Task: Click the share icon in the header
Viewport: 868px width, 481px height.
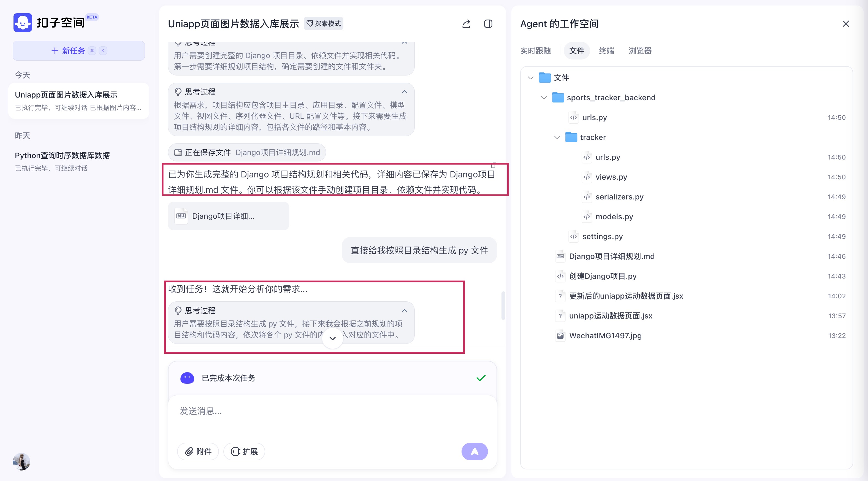Action: (x=466, y=24)
